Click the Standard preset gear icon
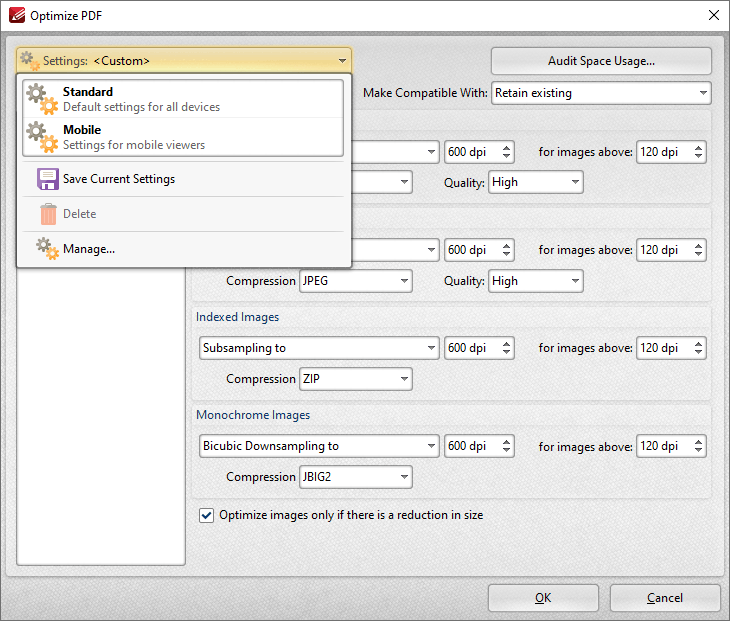730x621 pixels. pos(42,99)
